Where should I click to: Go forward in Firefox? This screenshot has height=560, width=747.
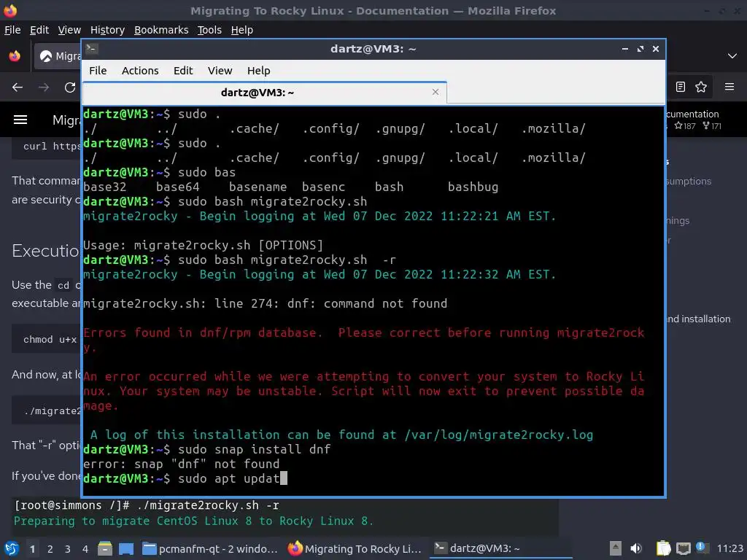tap(44, 87)
